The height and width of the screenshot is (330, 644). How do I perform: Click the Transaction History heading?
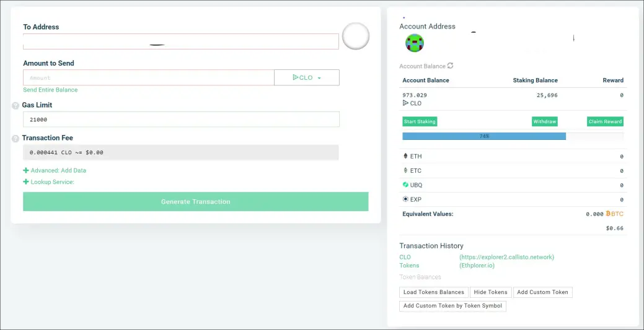pyautogui.click(x=431, y=246)
